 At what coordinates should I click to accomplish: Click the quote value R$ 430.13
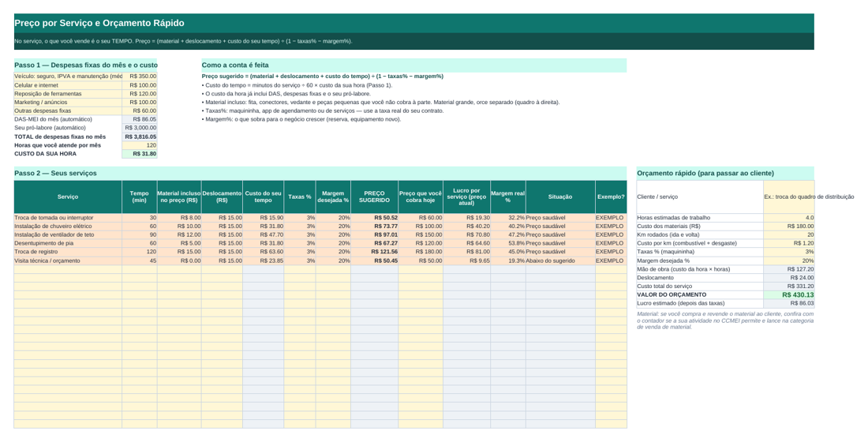coord(789,294)
